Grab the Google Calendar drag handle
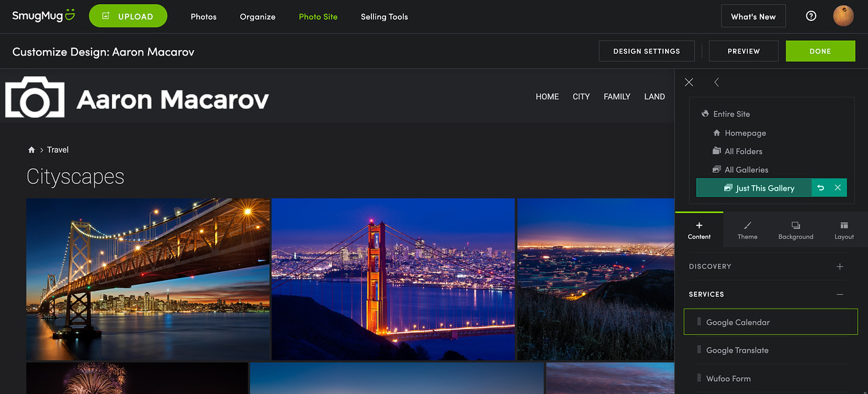This screenshot has height=394, width=868. pyautogui.click(x=699, y=322)
